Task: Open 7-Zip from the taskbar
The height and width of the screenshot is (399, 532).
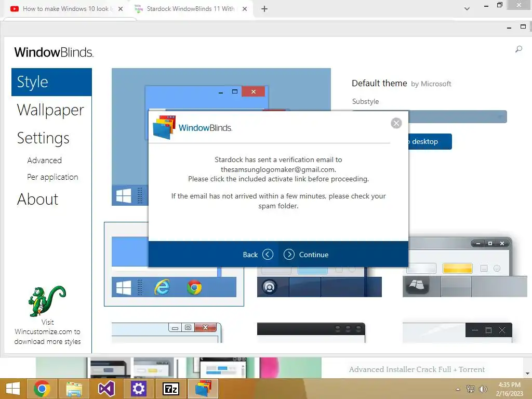Action: coord(170,389)
